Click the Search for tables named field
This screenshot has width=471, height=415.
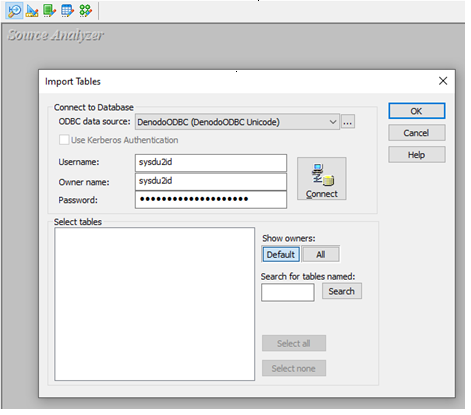288,292
